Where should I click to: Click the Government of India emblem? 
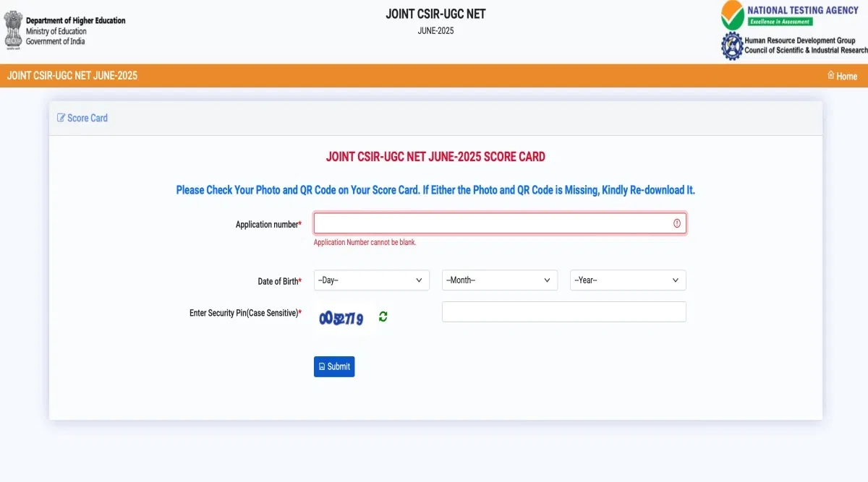click(x=12, y=30)
